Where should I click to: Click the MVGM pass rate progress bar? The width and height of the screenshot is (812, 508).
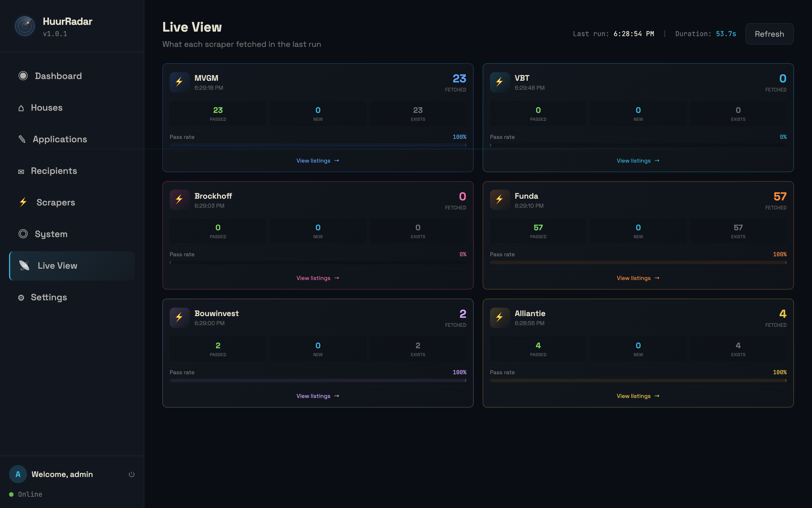point(318,145)
